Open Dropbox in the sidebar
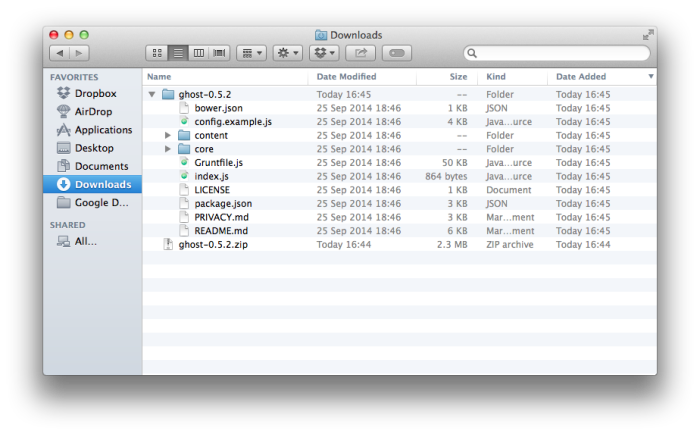This screenshot has height=435, width=700. coord(92,93)
